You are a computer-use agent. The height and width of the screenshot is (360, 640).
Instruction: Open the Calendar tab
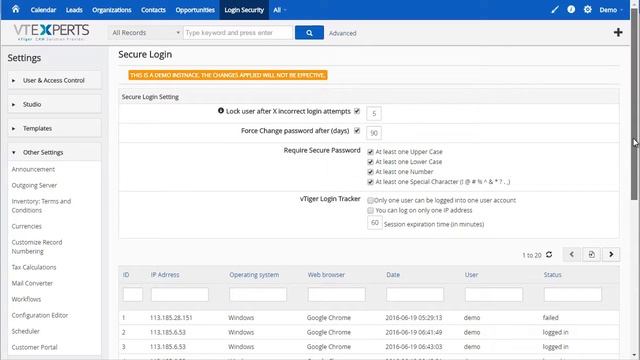(x=43, y=10)
